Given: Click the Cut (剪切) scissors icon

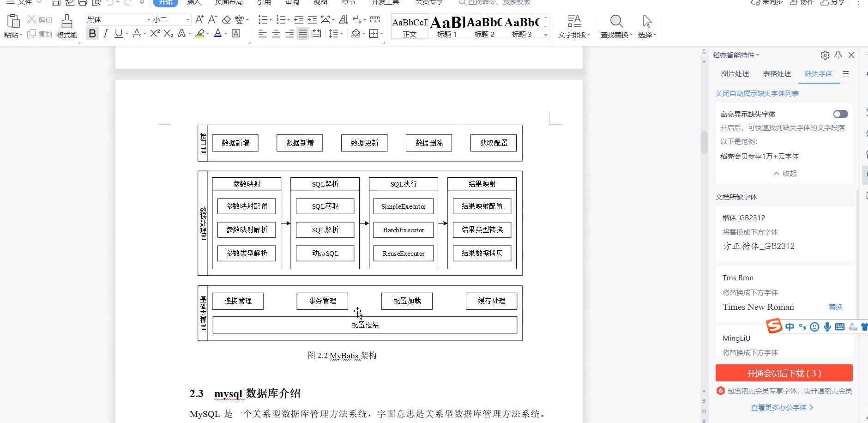Looking at the screenshot, I should [x=32, y=19].
